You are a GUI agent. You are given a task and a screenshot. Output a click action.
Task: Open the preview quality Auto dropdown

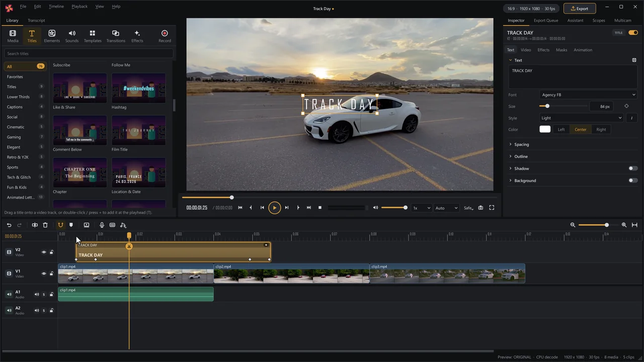point(446,208)
